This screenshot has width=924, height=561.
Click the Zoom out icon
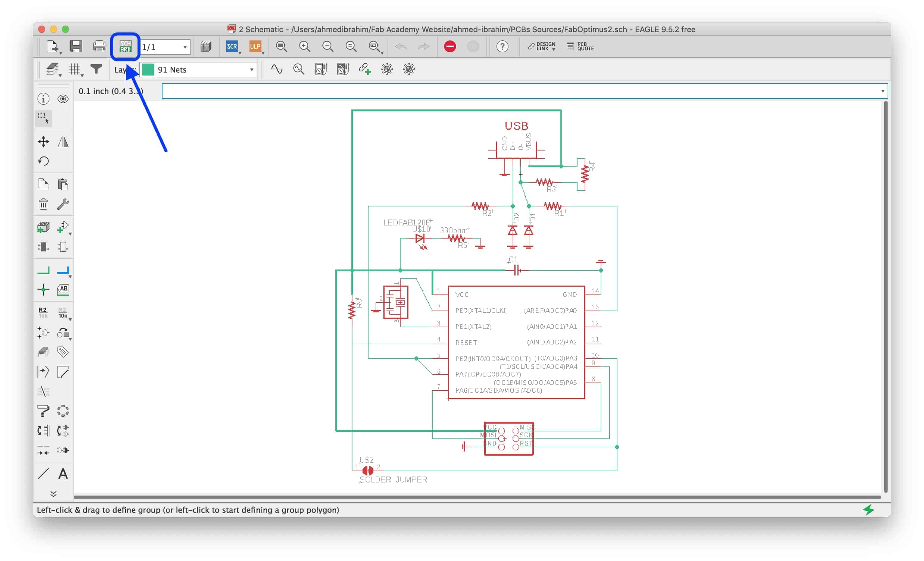pyautogui.click(x=328, y=46)
